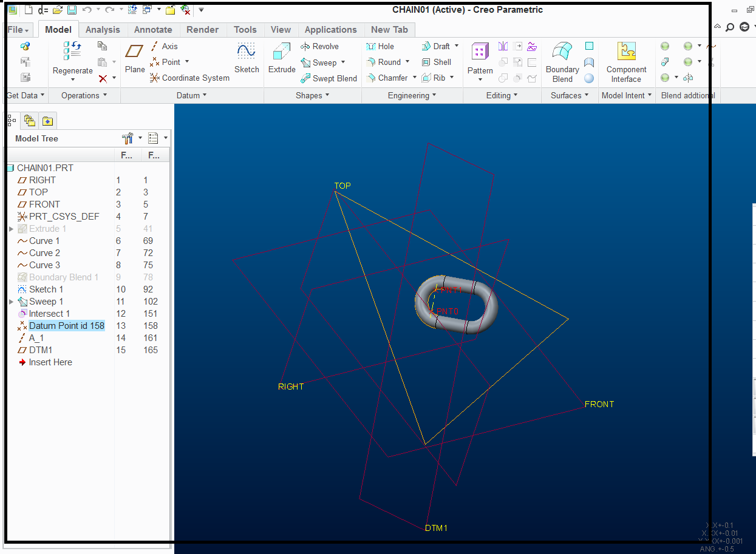Screen dimensions: 756x554
Task: Click the TOP plane label in viewport
Action: (x=342, y=186)
